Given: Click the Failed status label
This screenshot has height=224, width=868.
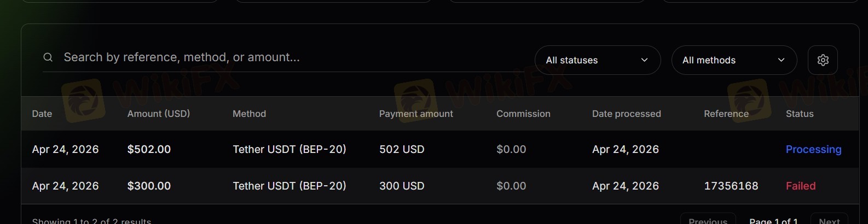Looking at the screenshot, I should pos(801,186).
